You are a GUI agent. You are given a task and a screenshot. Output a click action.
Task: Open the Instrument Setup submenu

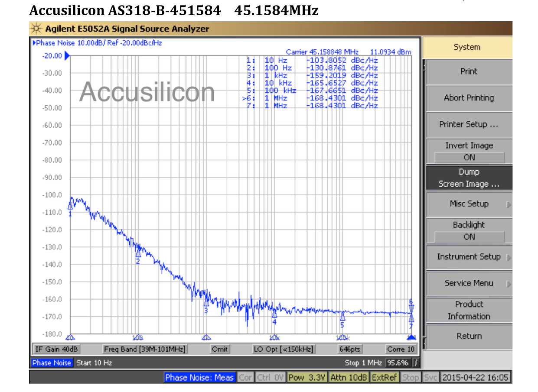[469, 257]
